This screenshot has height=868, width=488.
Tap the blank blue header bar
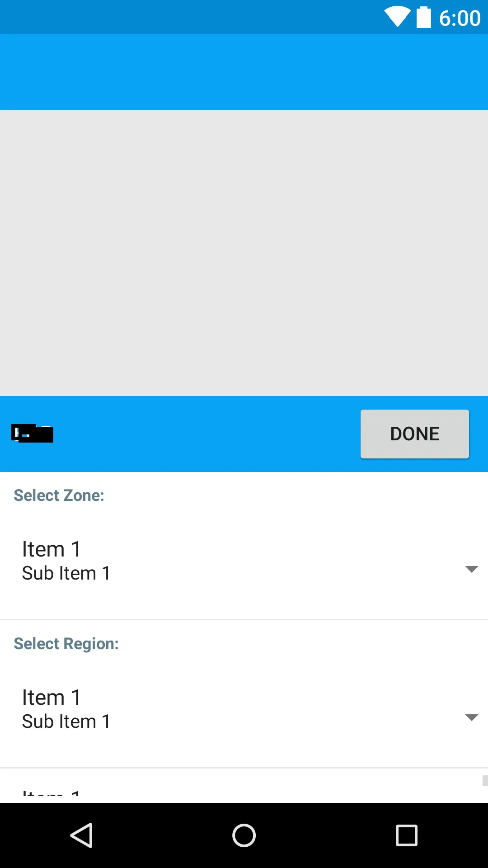click(244, 72)
